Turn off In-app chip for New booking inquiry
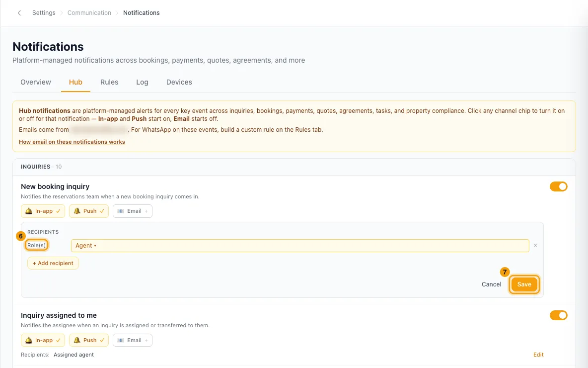The height and width of the screenshot is (368, 588). click(x=43, y=211)
